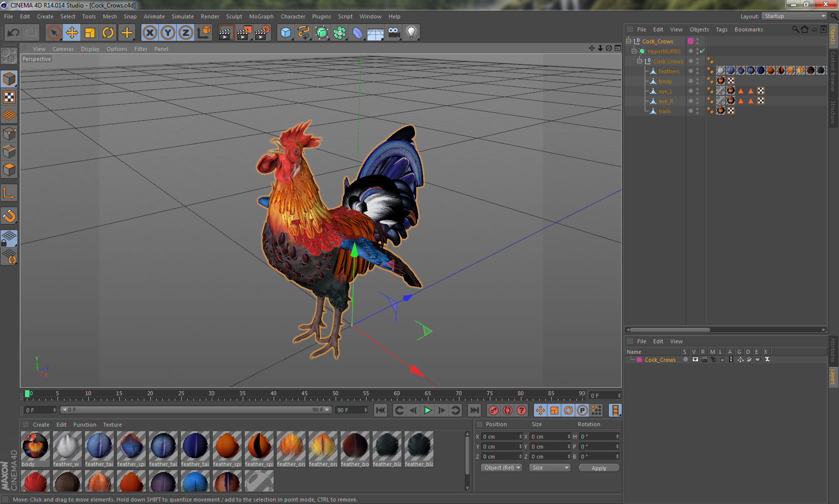Switch to Polygons mode
Screen dimensions: 839x504
tap(9, 170)
